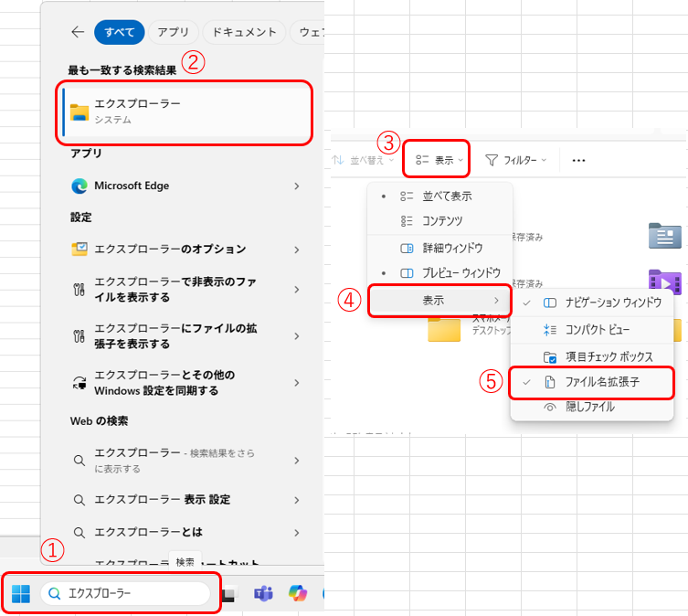
Task: Select the コンテンツ layout option
Action: point(439,221)
